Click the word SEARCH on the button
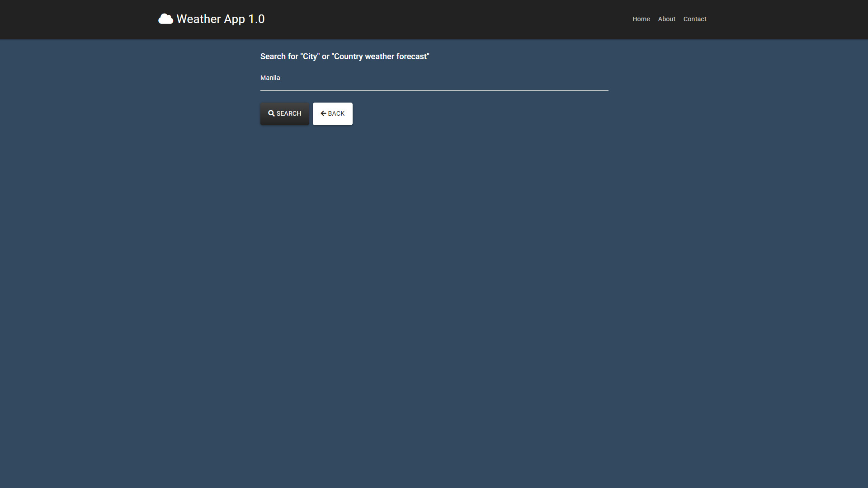Viewport: 868px width, 488px height. pyautogui.click(x=288, y=113)
